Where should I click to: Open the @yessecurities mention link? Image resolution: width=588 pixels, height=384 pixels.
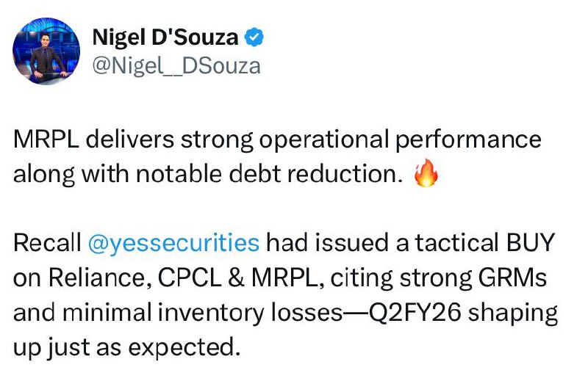173,243
